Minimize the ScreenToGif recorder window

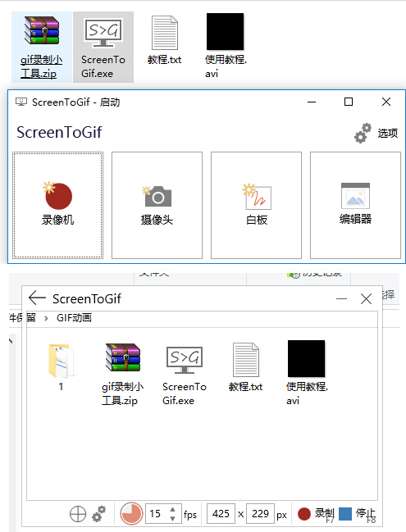tap(341, 299)
